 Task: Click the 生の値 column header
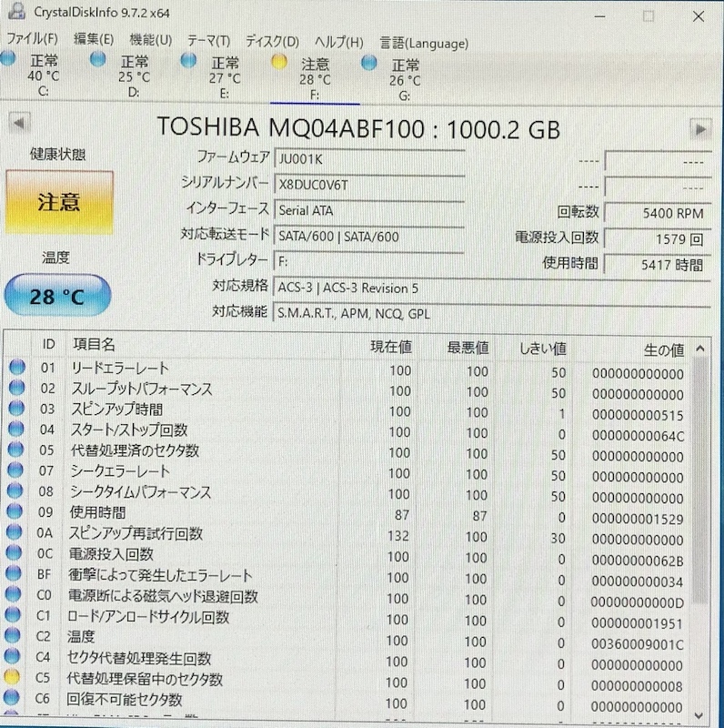664,349
